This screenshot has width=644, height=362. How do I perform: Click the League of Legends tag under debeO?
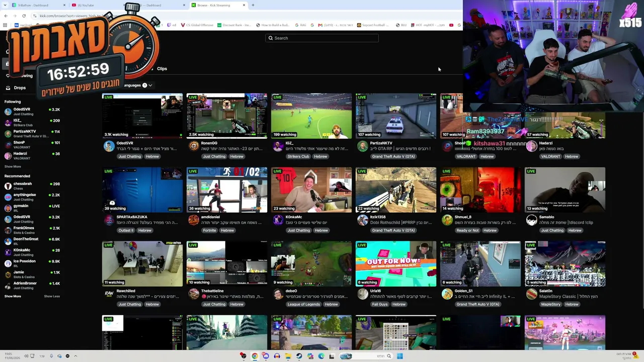coord(303,305)
